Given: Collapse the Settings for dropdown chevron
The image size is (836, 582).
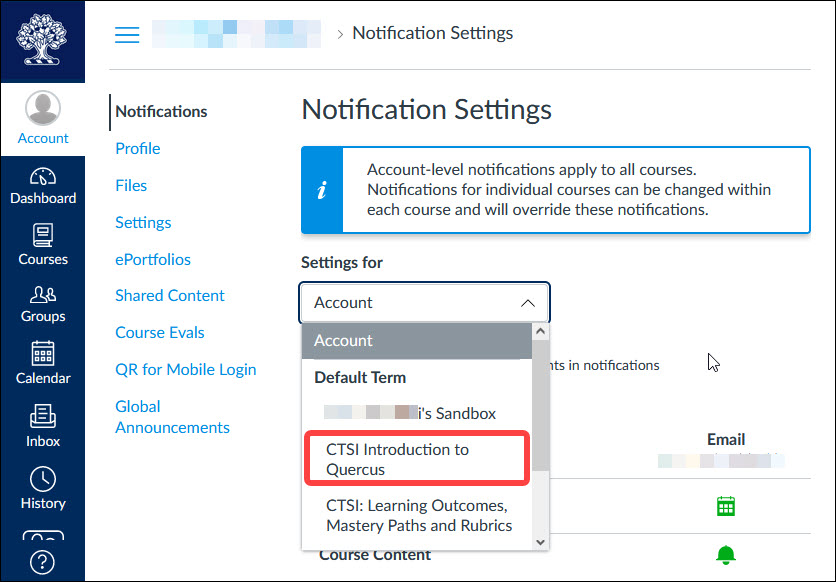Looking at the screenshot, I should pos(527,303).
